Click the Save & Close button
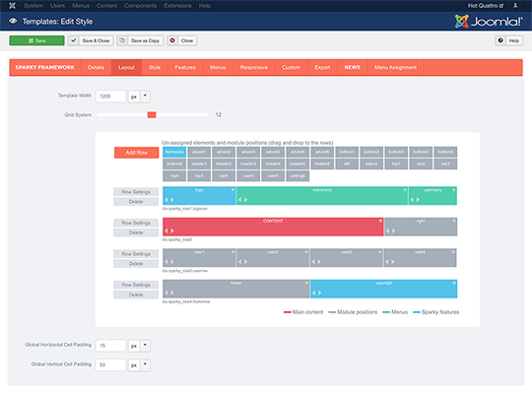 tap(91, 40)
